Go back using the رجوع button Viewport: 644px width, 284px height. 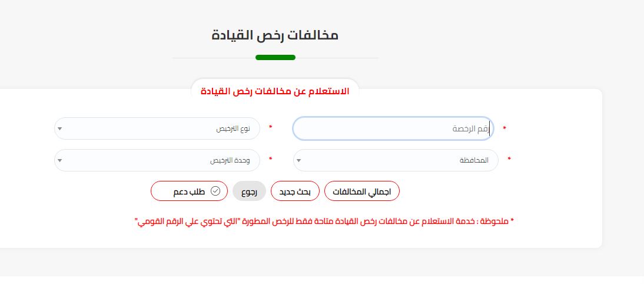pyautogui.click(x=250, y=191)
